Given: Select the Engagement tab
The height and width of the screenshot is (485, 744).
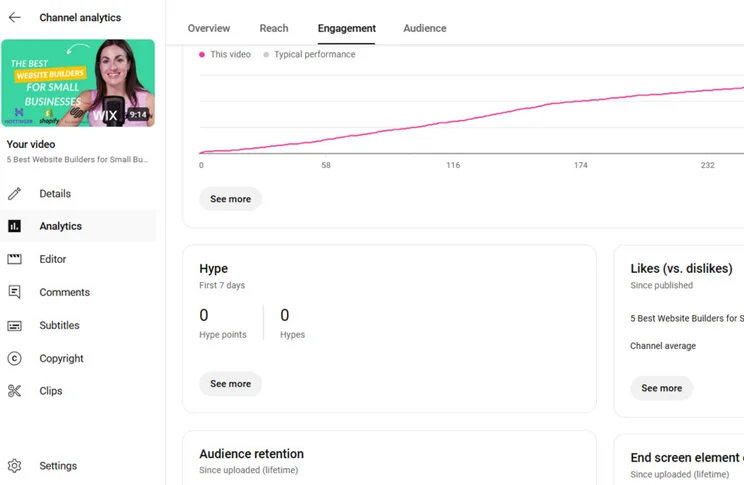Looking at the screenshot, I should coord(346,28).
